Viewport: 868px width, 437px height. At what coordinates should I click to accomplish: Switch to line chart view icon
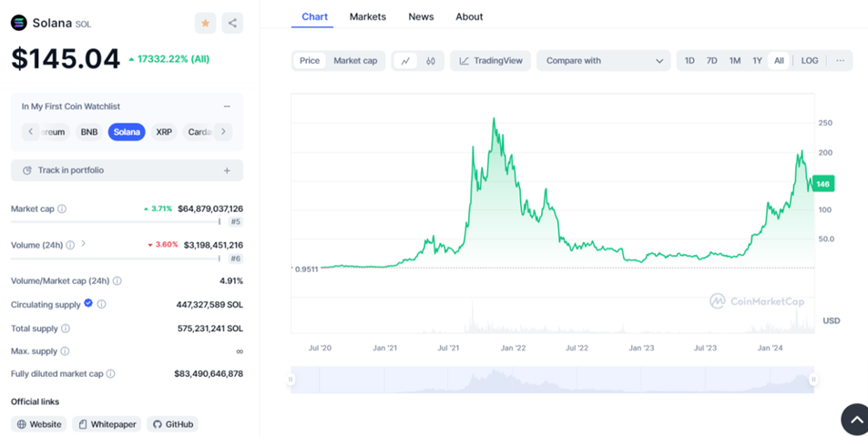click(x=405, y=61)
